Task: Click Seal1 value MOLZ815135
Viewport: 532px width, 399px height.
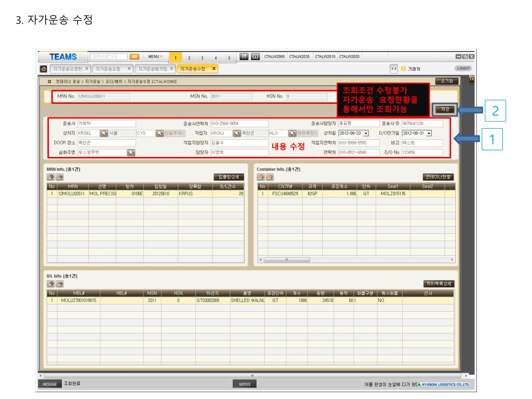Action: (x=393, y=194)
